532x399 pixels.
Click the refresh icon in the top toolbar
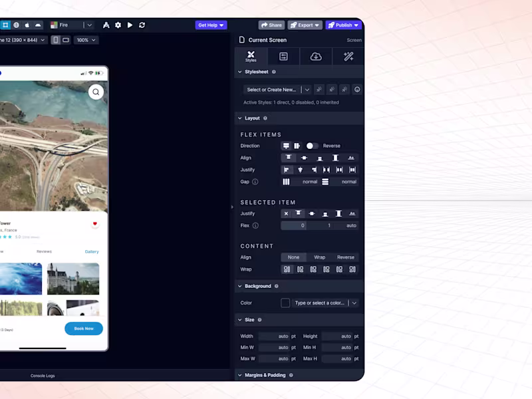[x=142, y=25]
